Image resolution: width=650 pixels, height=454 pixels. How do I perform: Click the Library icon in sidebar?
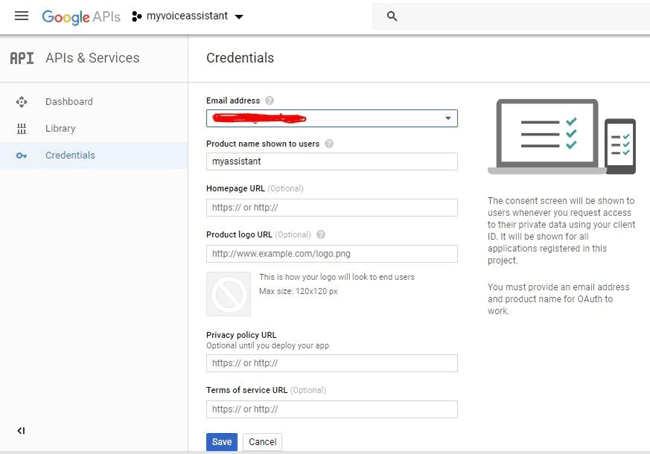22,129
